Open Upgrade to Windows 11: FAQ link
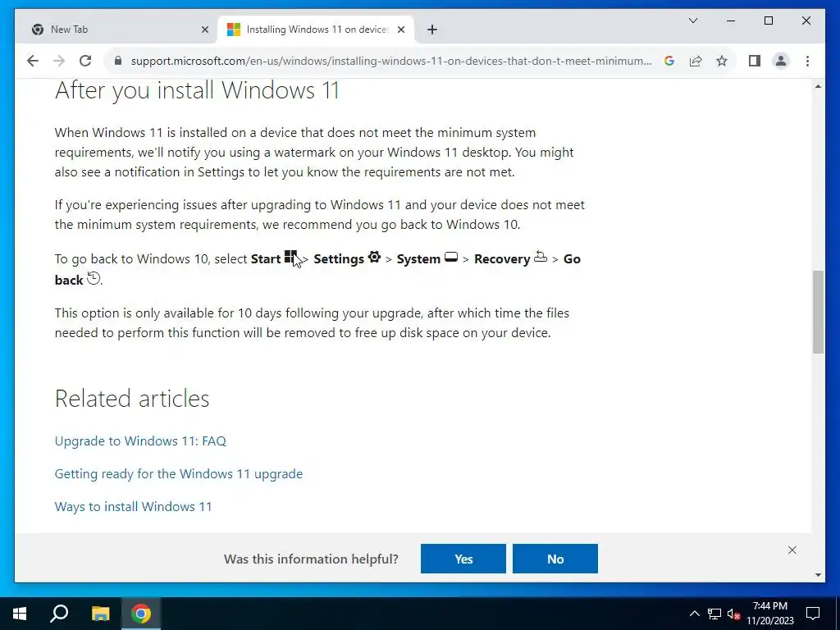 pos(140,441)
